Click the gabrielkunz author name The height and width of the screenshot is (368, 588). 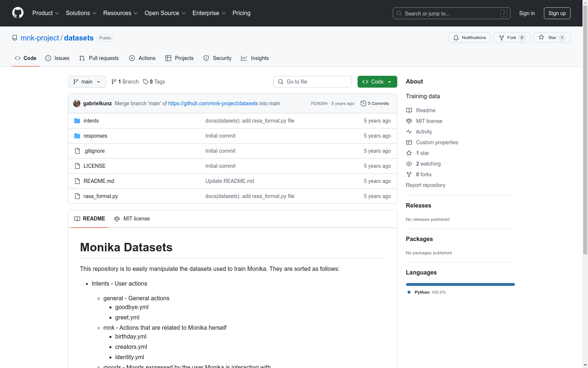(97, 103)
